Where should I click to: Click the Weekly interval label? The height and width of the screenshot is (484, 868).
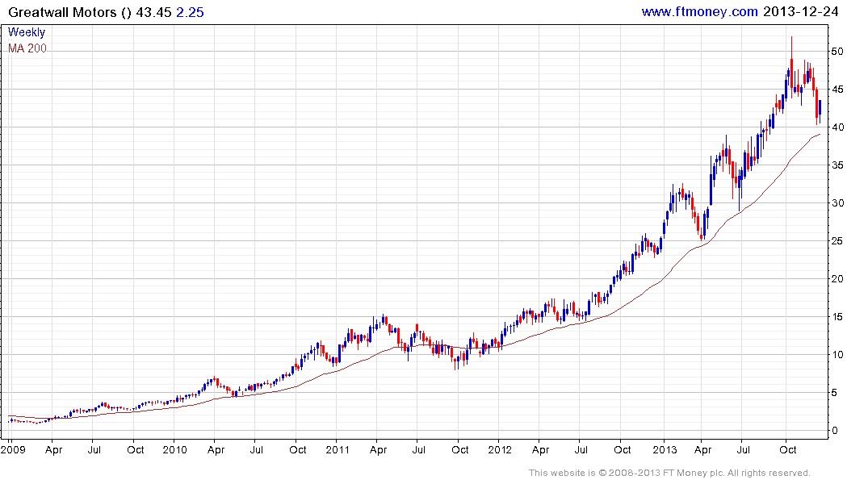pos(27,32)
